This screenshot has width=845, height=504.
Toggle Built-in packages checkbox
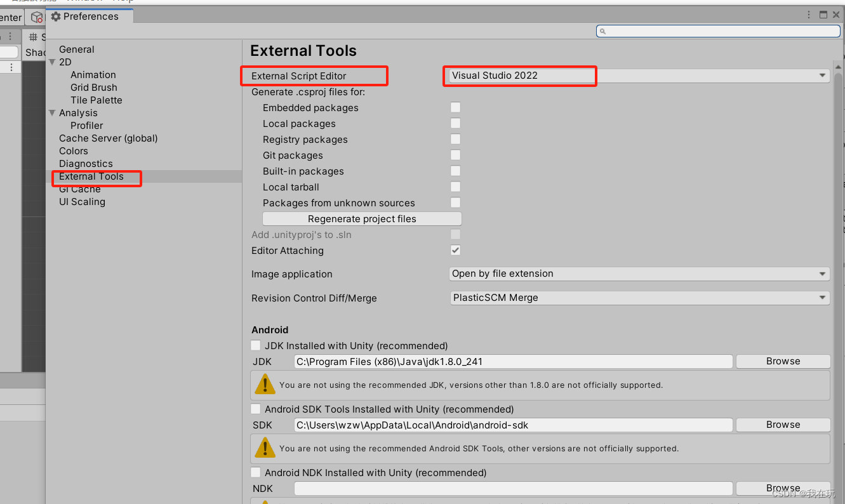[455, 171]
